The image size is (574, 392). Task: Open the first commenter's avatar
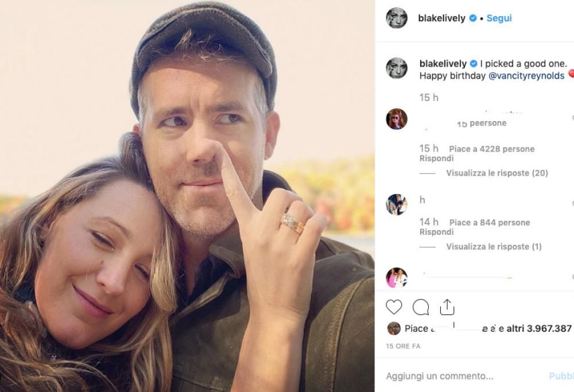(x=397, y=119)
